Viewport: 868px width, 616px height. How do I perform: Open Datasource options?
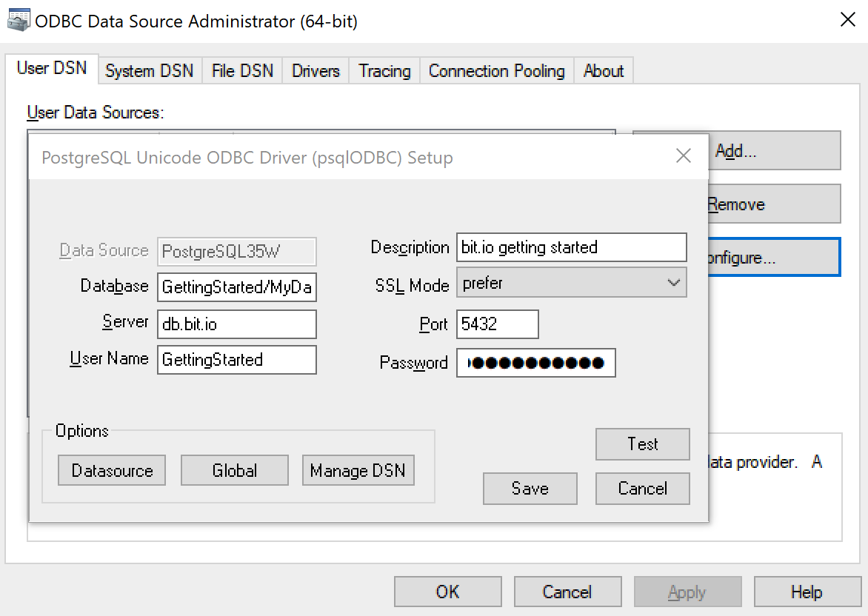(112, 470)
